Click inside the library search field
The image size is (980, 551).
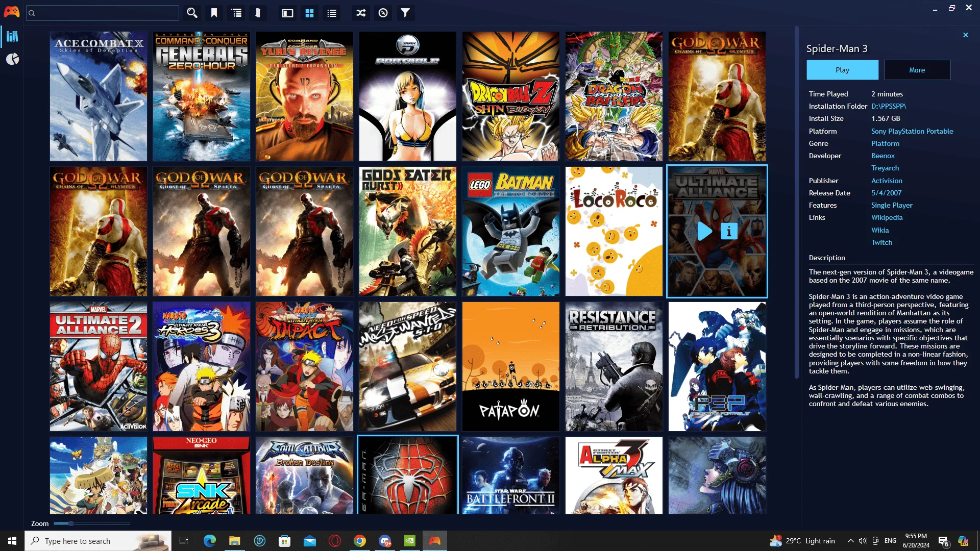point(103,13)
